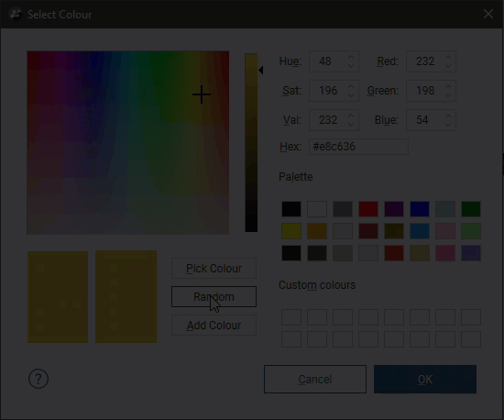Close the Select Colour dialog
This screenshot has width=504, height=420.
pos(488,14)
